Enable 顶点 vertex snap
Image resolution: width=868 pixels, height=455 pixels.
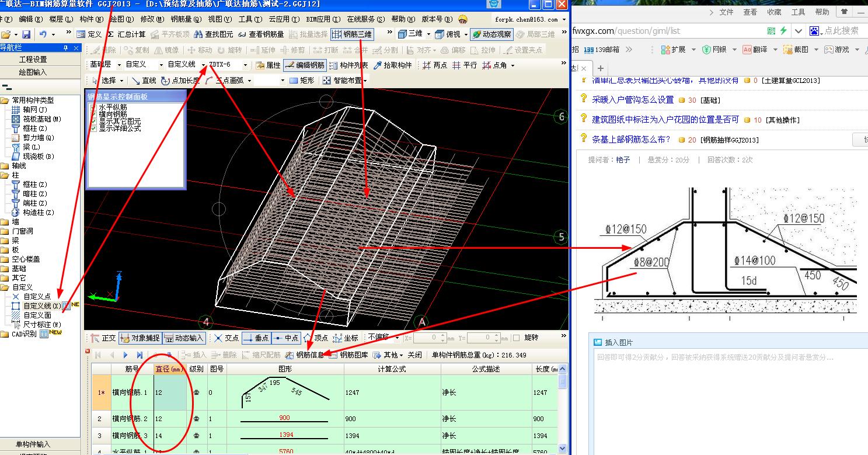click(x=316, y=338)
